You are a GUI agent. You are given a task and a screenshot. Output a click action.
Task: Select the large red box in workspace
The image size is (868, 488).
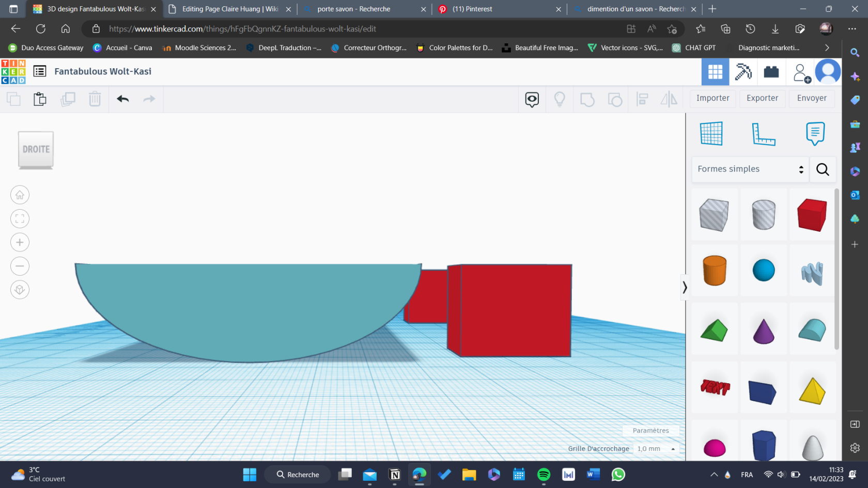click(x=509, y=310)
